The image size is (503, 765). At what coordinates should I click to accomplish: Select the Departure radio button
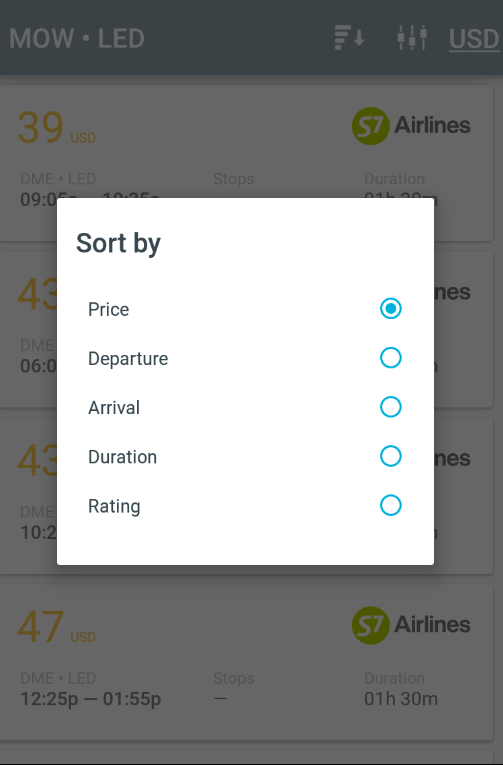(390, 358)
